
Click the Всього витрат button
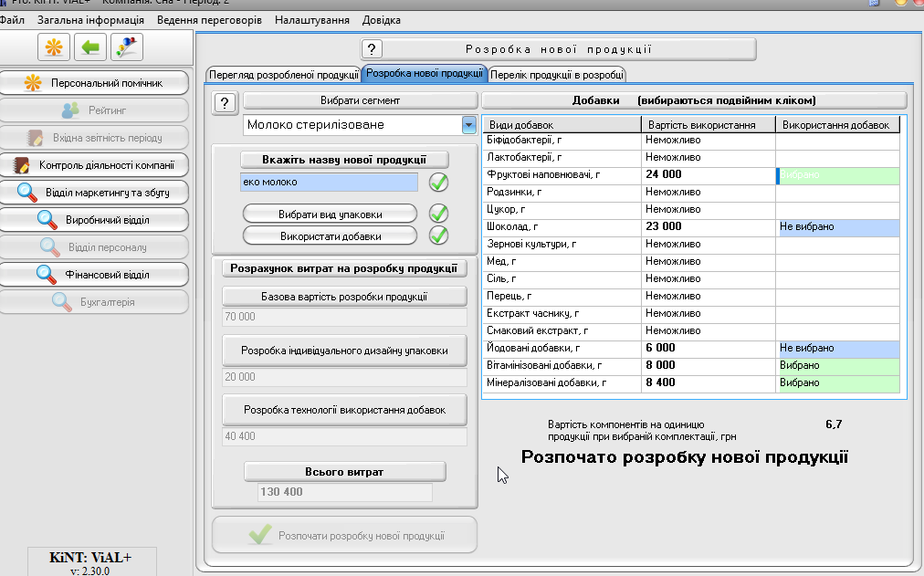tap(344, 472)
